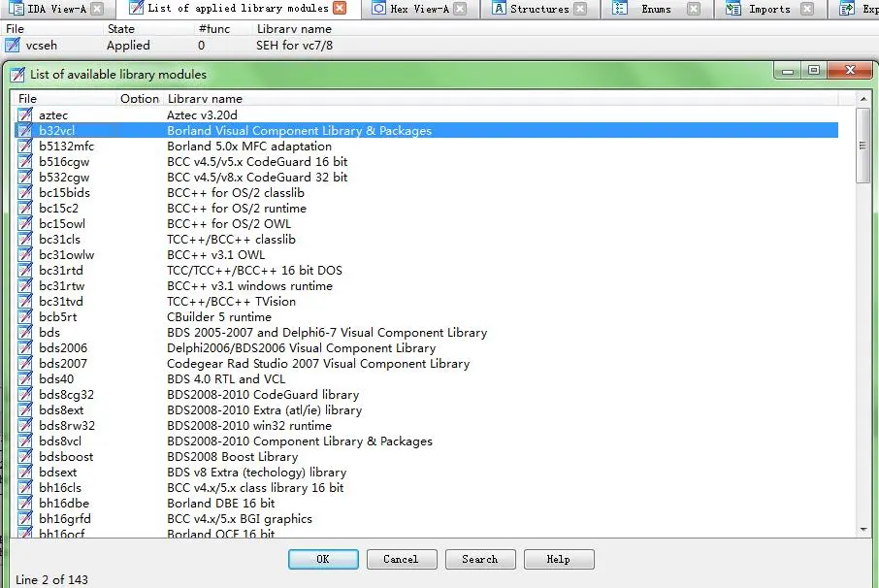Viewport: 879px width, 588px height.
Task: Click the icon of the bh16dbe row
Action: [x=24, y=503]
